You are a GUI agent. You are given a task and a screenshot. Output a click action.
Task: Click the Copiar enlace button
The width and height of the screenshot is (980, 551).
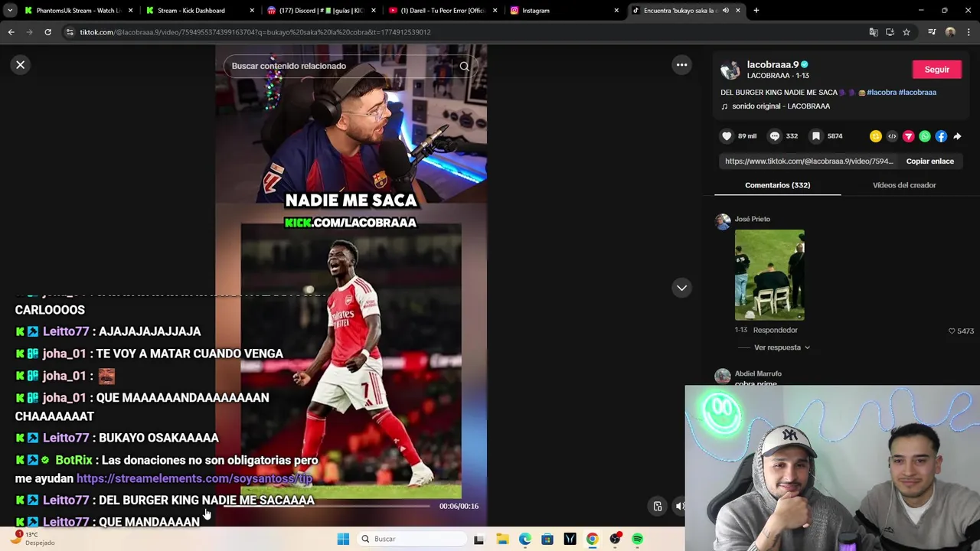929,161
